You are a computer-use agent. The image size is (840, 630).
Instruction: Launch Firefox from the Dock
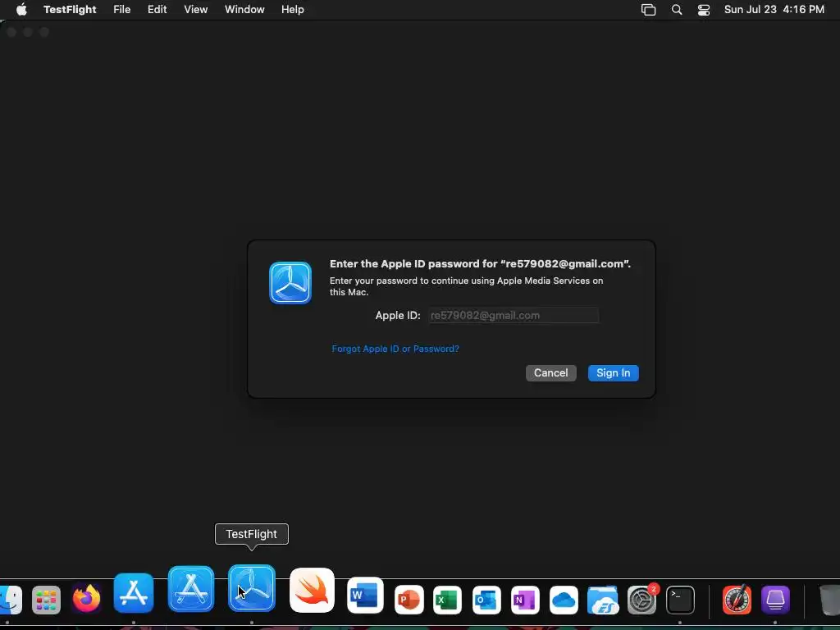pos(86,598)
